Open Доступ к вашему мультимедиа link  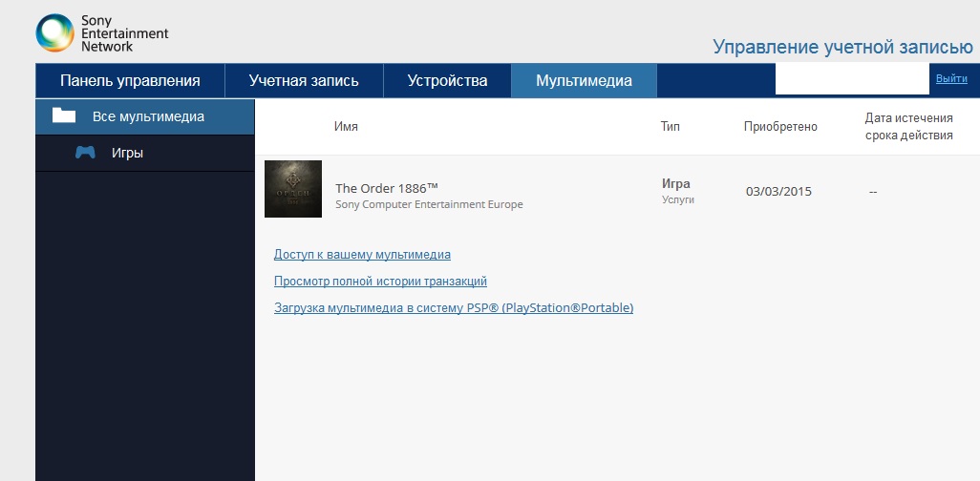point(362,254)
